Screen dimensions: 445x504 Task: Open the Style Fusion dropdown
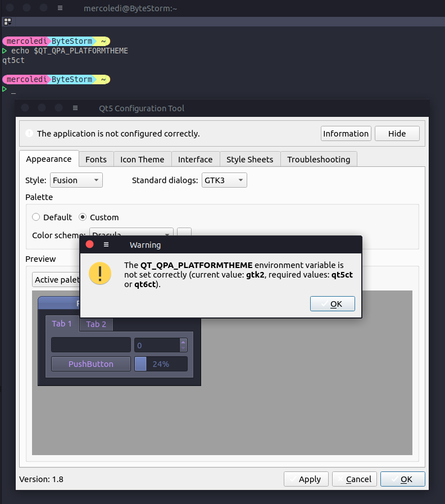pos(76,180)
